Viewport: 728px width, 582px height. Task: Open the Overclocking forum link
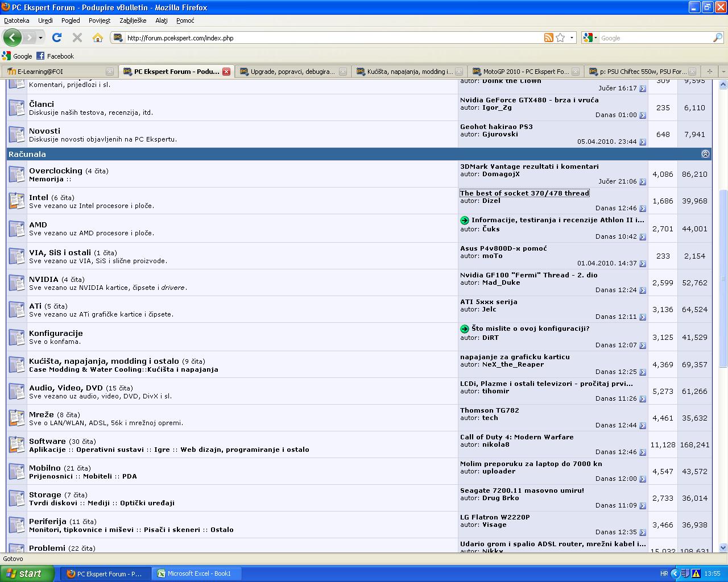point(56,171)
